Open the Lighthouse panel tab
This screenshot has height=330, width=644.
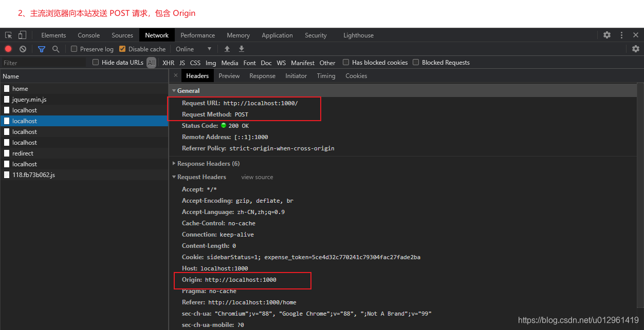[x=358, y=35]
